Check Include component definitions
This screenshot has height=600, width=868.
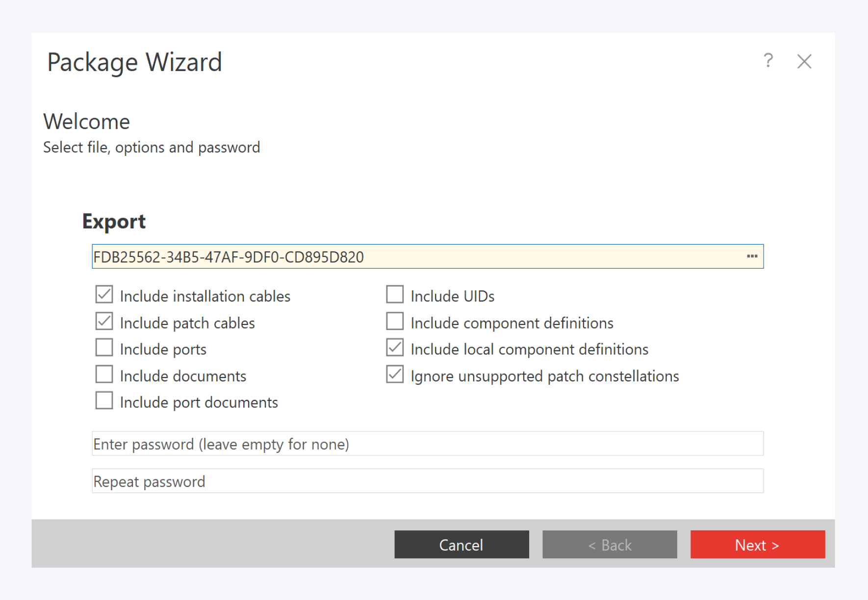tap(395, 322)
